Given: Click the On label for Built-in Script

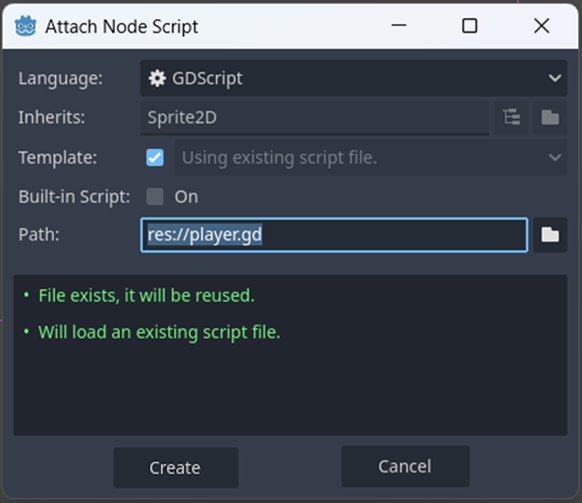Looking at the screenshot, I should tap(186, 197).
